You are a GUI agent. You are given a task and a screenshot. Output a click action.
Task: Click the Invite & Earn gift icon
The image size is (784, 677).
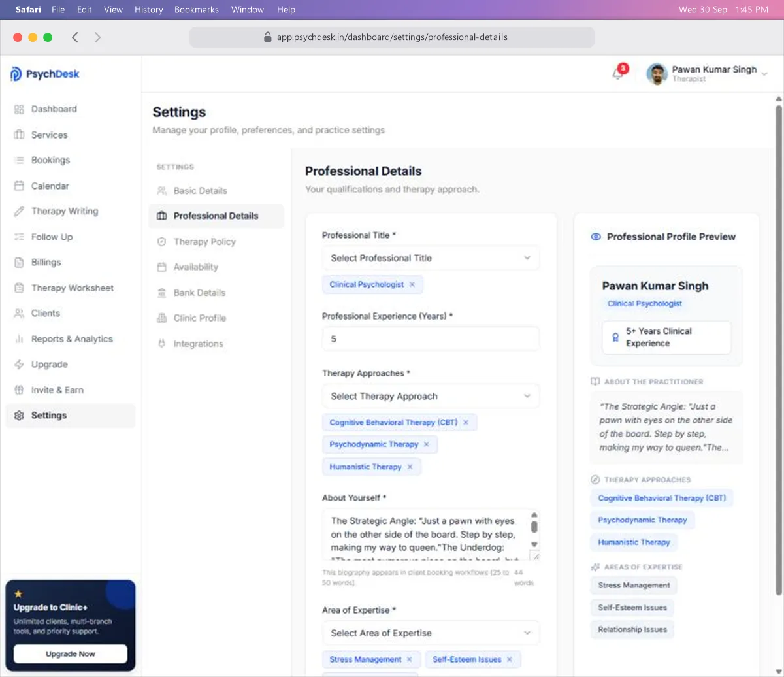point(19,390)
